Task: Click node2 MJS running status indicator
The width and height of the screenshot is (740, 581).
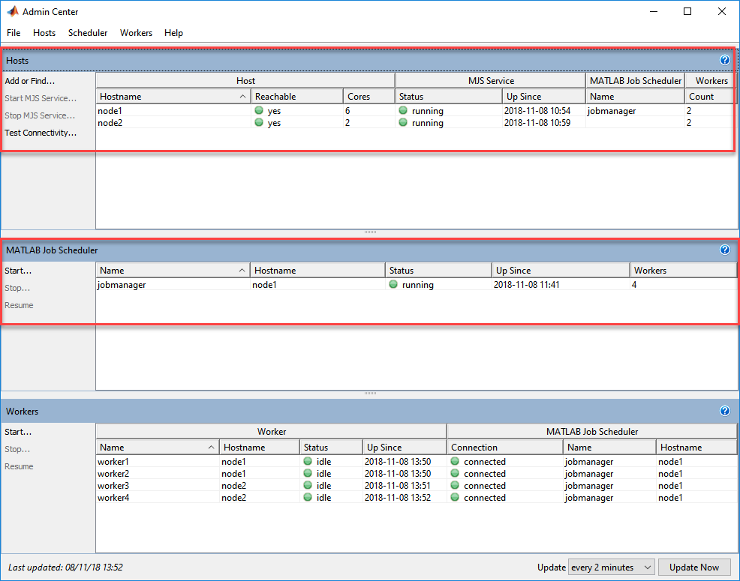Action: (403, 123)
